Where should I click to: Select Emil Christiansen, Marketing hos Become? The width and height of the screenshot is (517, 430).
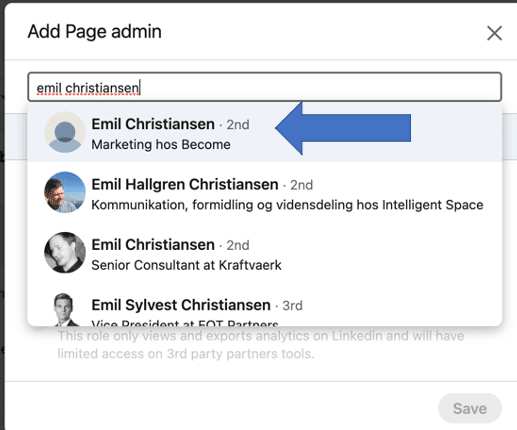265,132
